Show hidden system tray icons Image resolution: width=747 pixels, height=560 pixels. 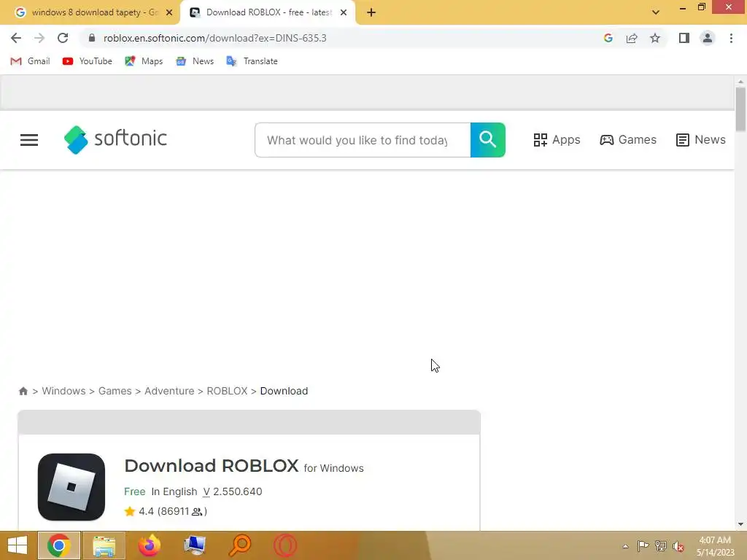tap(625, 546)
